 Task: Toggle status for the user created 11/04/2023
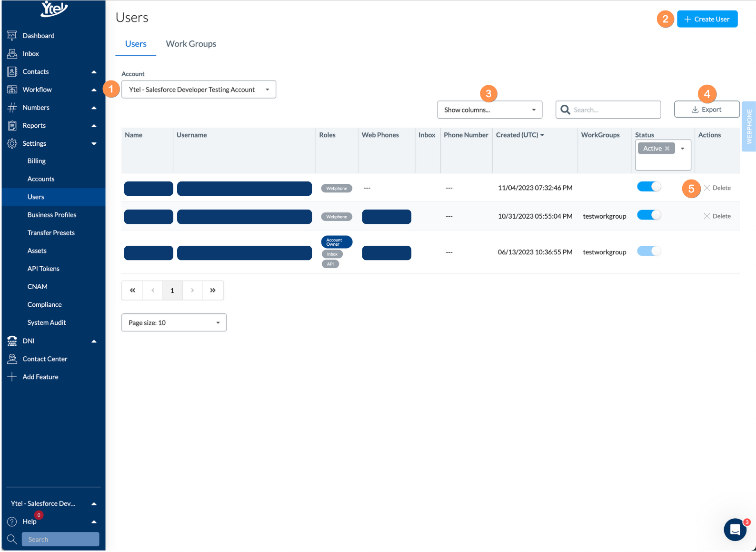pyautogui.click(x=649, y=187)
